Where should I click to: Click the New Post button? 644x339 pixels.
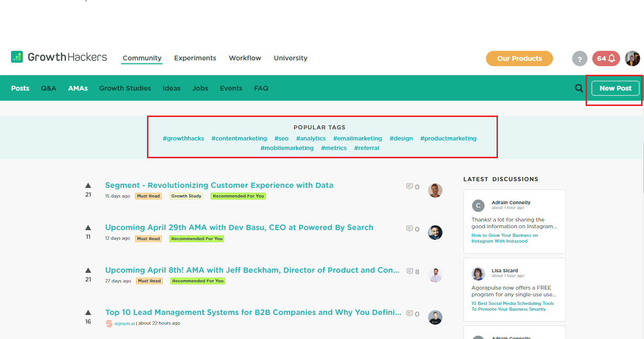click(x=616, y=88)
